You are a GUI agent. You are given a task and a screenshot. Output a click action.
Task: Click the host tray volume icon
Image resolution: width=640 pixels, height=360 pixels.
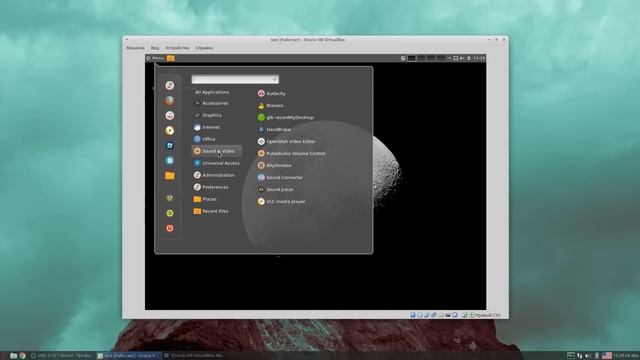[588, 356]
